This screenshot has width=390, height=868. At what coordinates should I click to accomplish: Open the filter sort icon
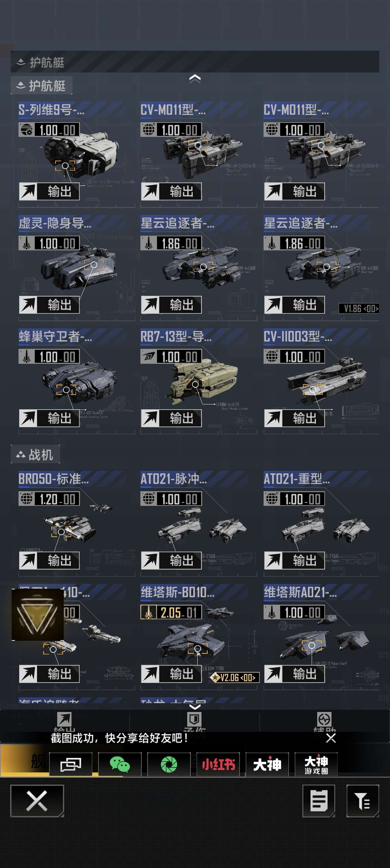tap(363, 801)
